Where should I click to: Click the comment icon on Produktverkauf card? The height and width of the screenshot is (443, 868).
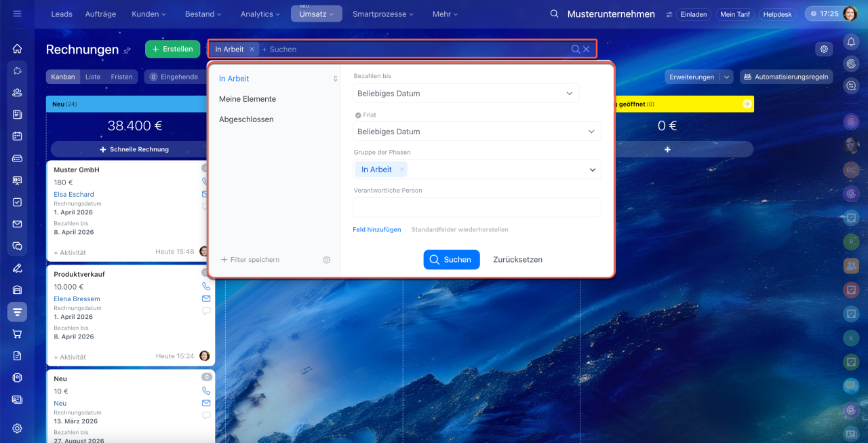pos(206,311)
